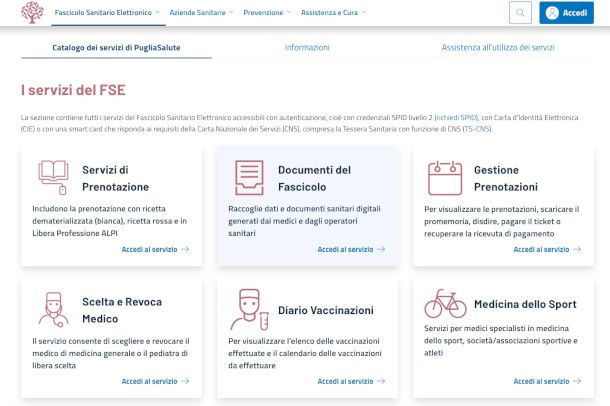Click Accedi al servizio for Documenti del Fascicolo
The height and width of the screenshot is (406, 610).
click(x=345, y=249)
